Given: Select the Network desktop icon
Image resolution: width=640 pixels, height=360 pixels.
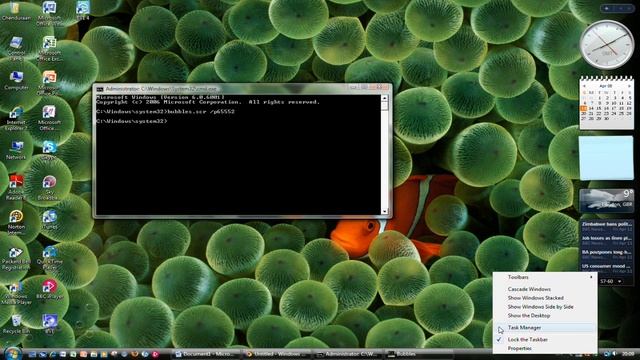Looking at the screenshot, I should 16,150.
